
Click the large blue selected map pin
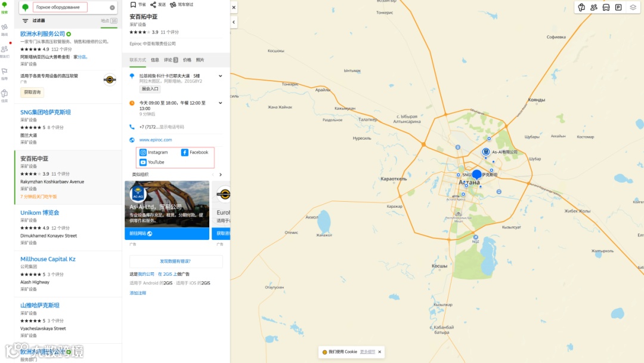click(477, 175)
